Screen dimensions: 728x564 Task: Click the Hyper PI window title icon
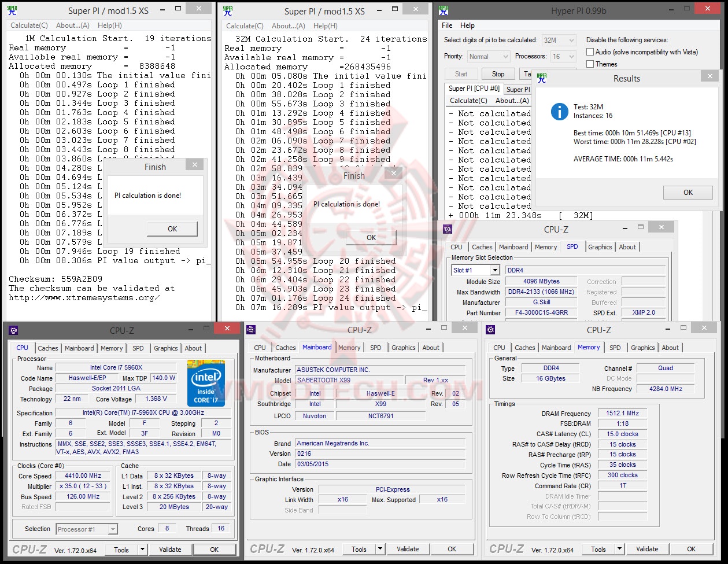coord(445,10)
